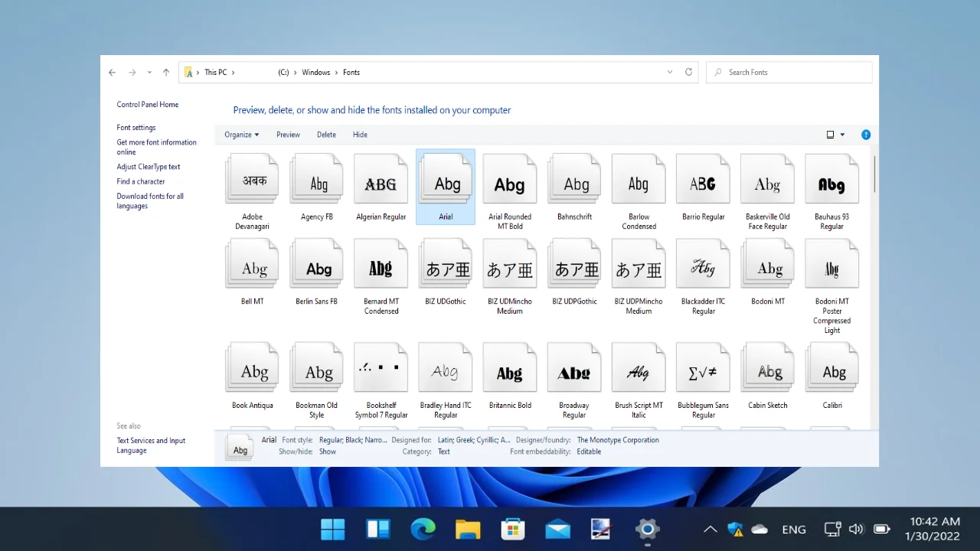
Task: Select the BIZ UDGothic font icon
Action: tap(446, 265)
